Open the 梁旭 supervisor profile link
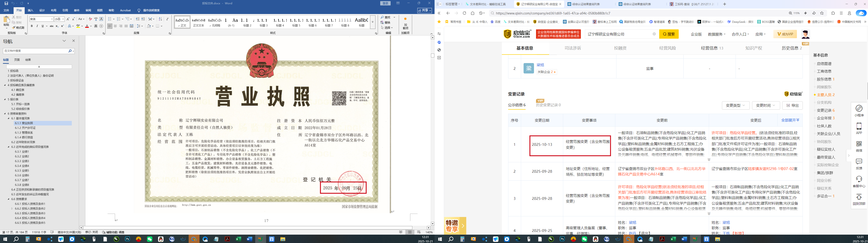Image resolution: width=868 pixels, height=243 pixels. (540, 65)
